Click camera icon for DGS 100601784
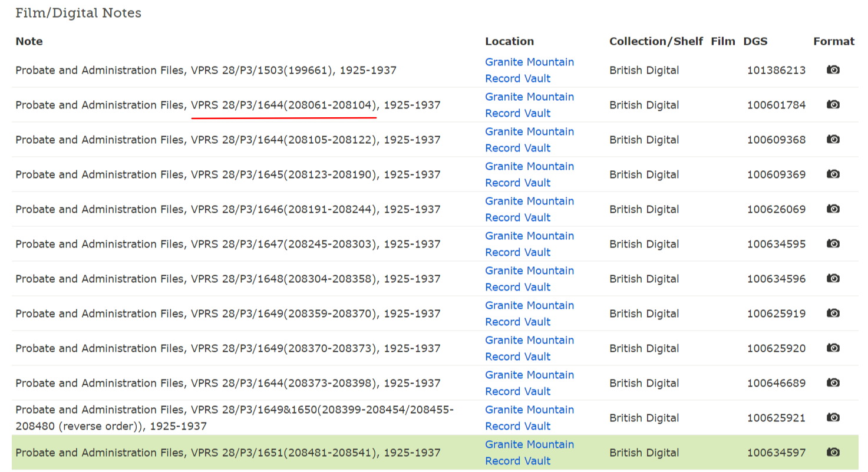The width and height of the screenshot is (868, 472). 833,104
